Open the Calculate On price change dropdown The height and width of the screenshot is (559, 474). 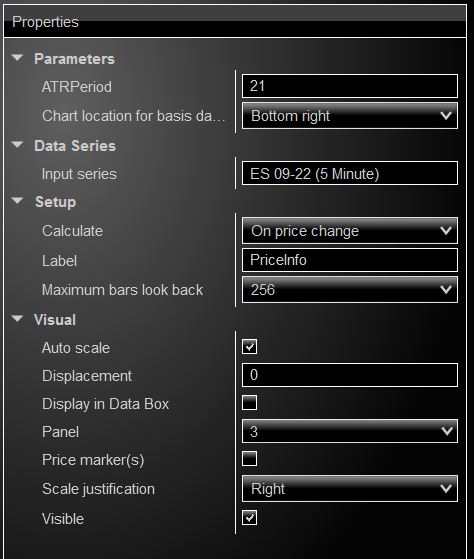pos(350,231)
